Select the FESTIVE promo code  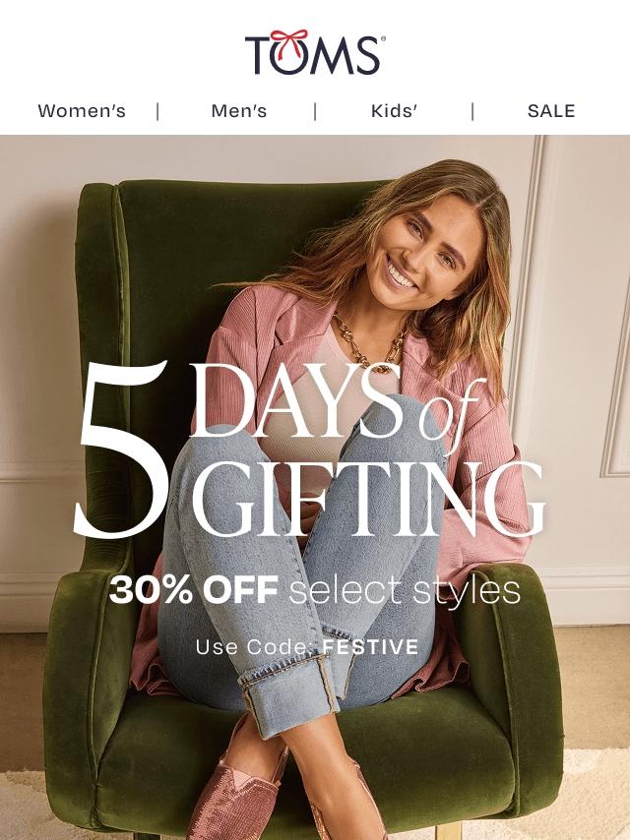click(370, 646)
